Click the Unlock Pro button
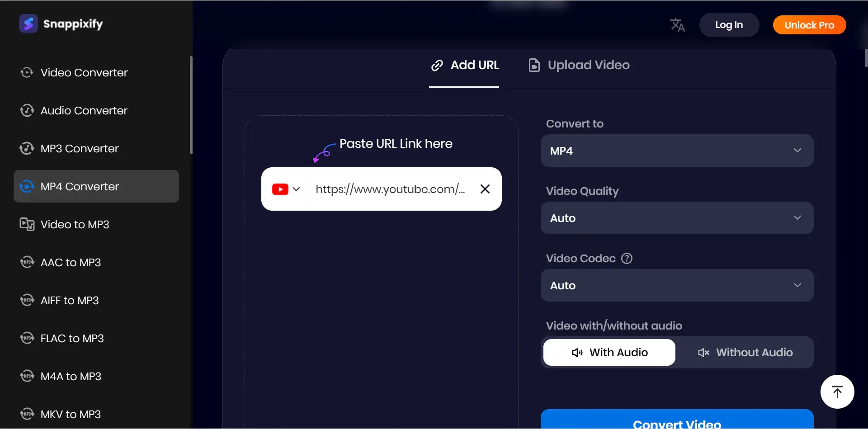The height and width of the screenshot is (429, 868). coord(809,25)
